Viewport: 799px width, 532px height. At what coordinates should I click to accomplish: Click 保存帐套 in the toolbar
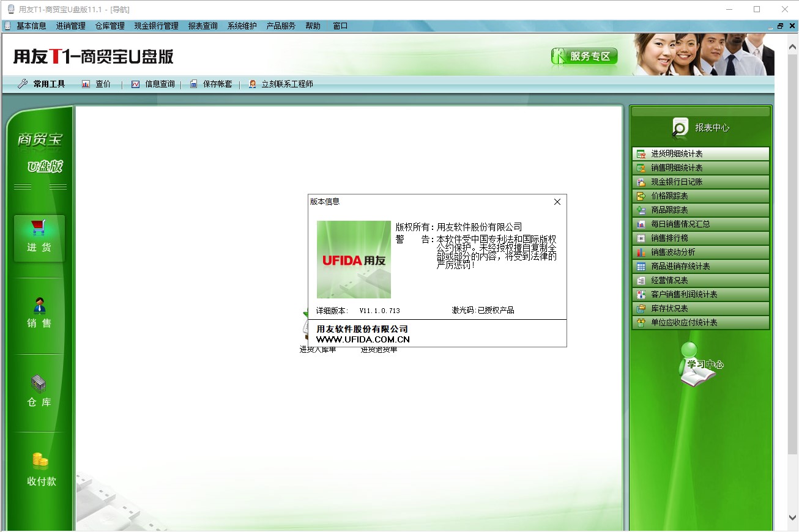tap(210, 84)
